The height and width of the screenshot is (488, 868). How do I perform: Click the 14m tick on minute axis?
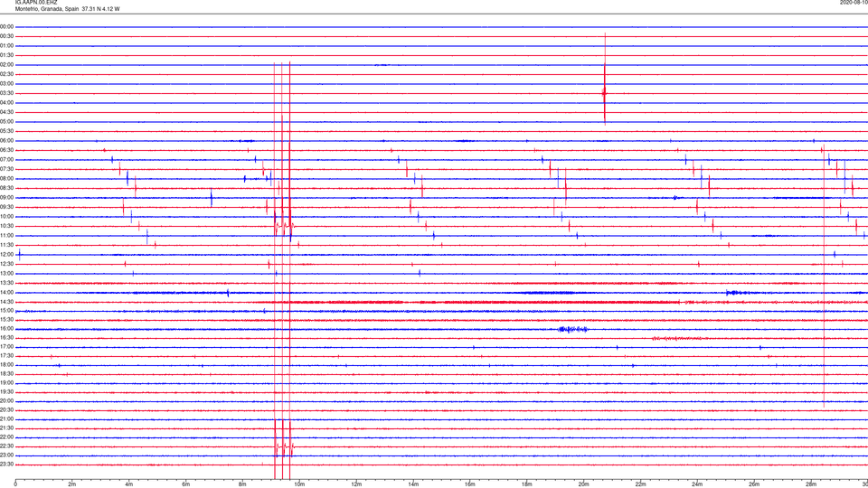click(x=413, y=484)
